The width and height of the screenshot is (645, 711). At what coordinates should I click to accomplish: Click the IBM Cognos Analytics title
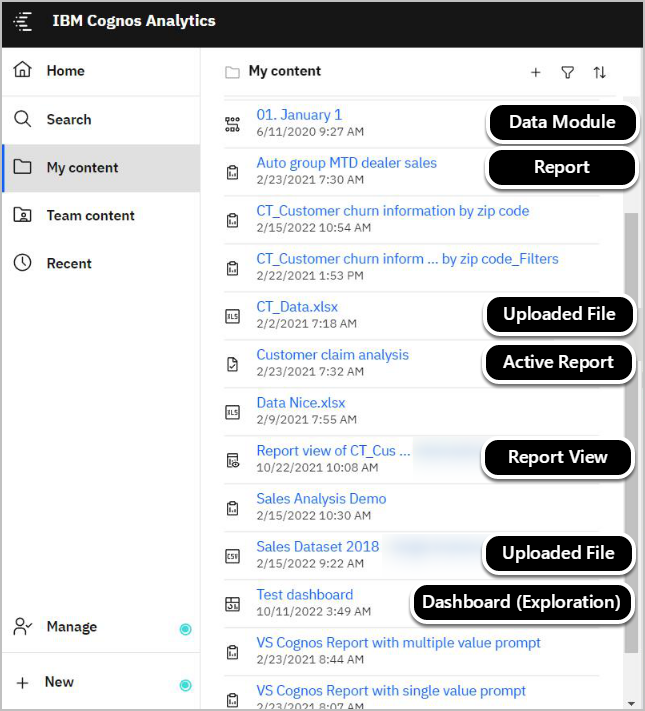[x=134, y=21]
